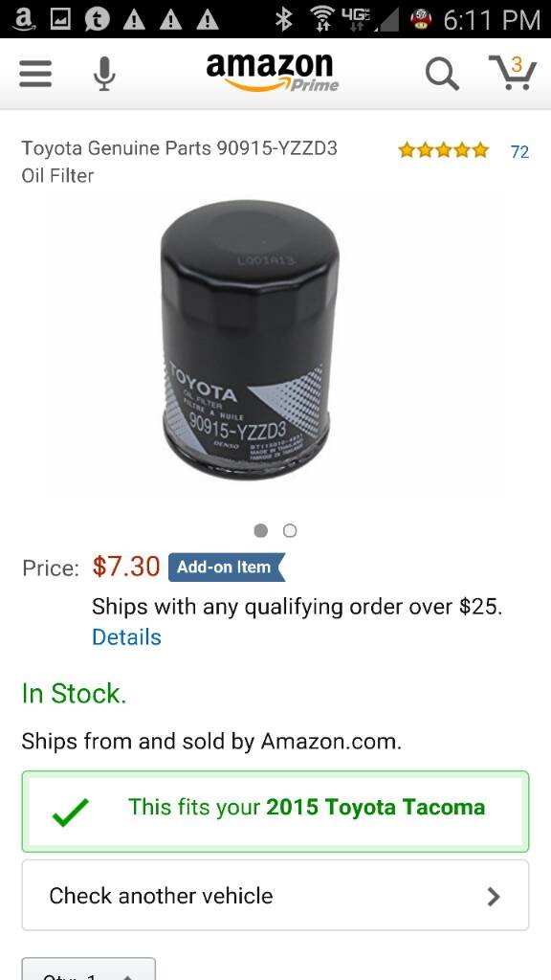
Task: Tap the Wi-Fi status bar icon
Action: [x=323, y=20]
